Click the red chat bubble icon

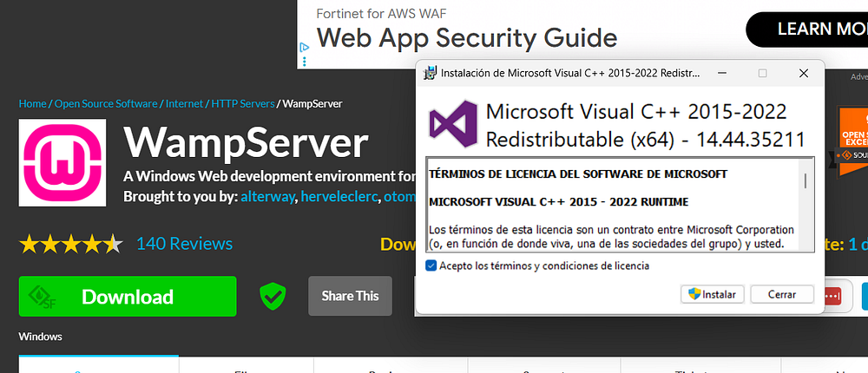click(x=832, y=296)
